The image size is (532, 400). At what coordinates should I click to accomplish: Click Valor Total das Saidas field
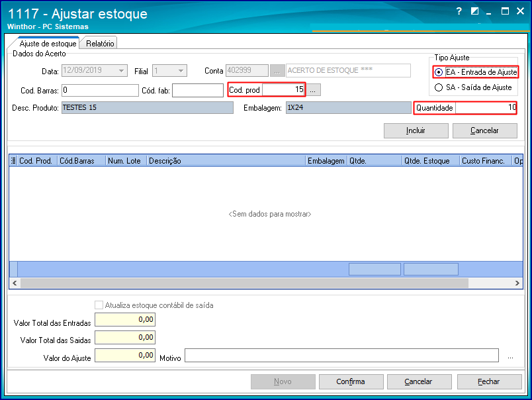(x=125, y=338)
